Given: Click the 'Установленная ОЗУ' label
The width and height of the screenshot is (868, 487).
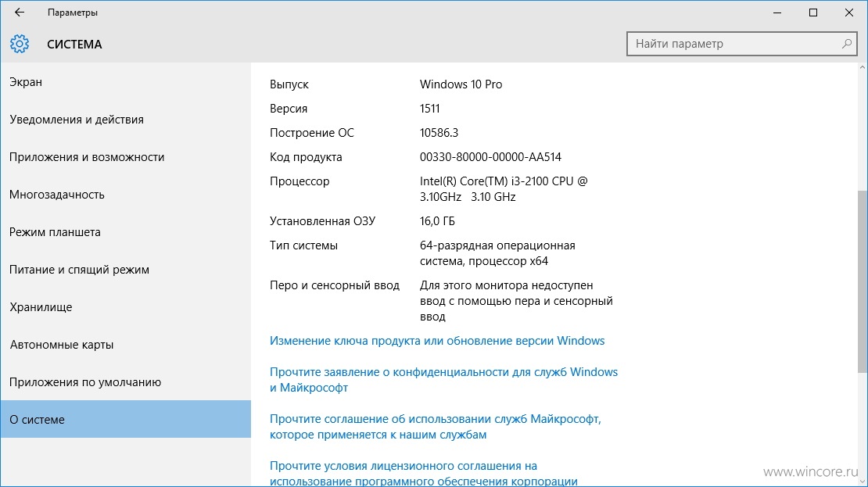Looking at the screenshot, I should tap(322, 221).
